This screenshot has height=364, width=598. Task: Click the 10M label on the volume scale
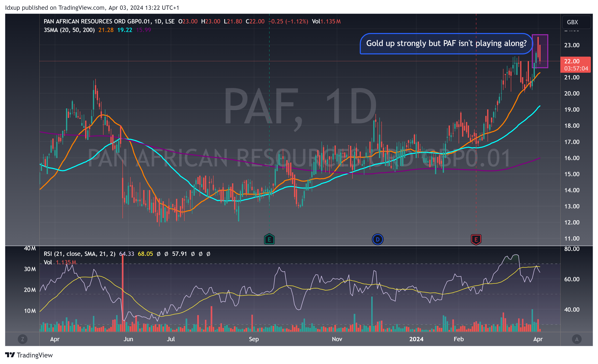(30, 311)
